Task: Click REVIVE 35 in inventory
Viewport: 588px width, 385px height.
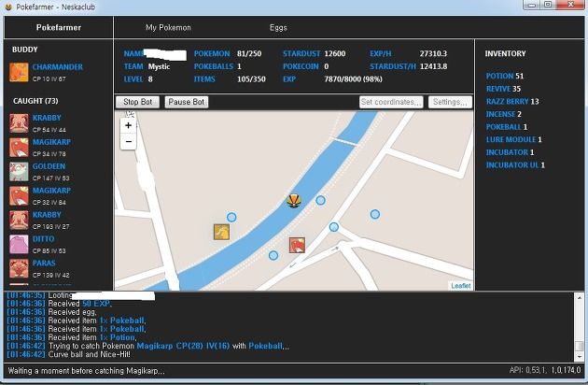Action: (503, 89)
